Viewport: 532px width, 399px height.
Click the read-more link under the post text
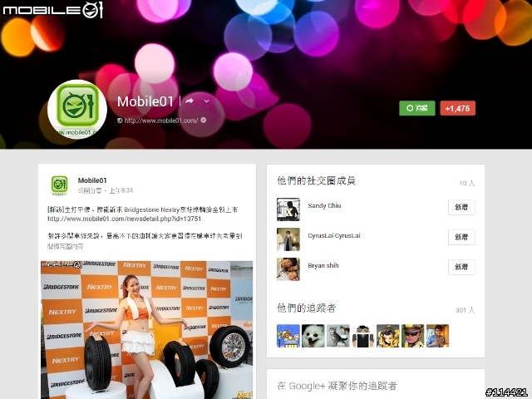pyautogui.click(x=65, y=246)
